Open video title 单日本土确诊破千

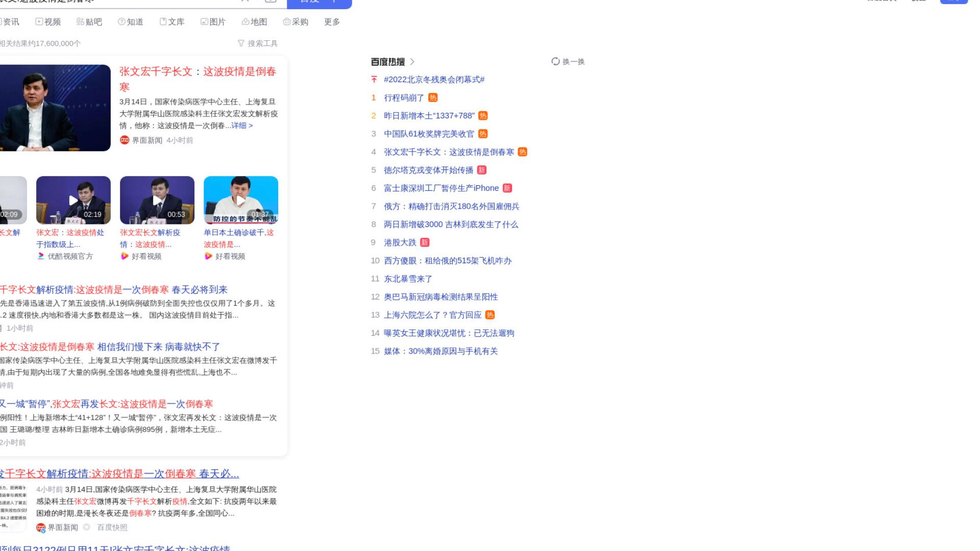(239, 238)
